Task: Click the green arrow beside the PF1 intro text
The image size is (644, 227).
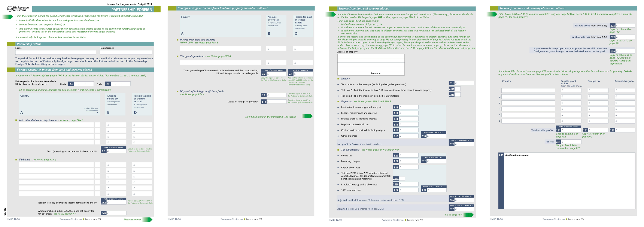Action: tap(7, 17)
